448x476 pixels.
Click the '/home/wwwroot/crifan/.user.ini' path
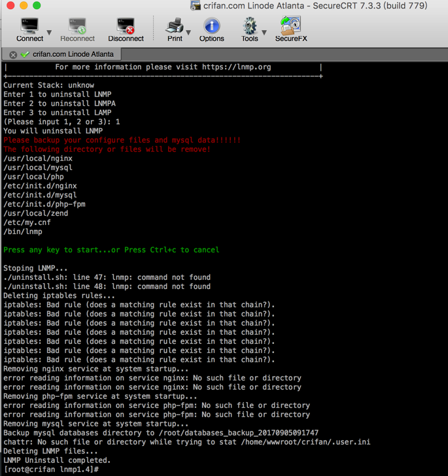coord(306,442)
